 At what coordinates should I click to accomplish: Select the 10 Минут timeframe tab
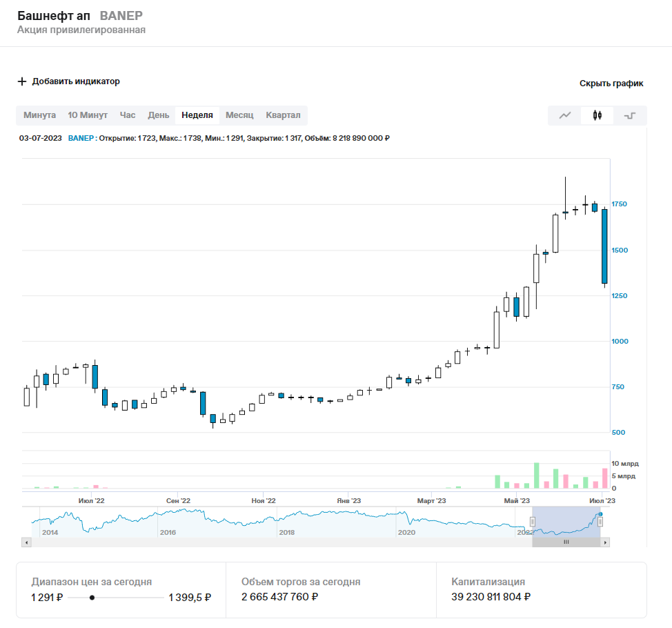[88, 115]
